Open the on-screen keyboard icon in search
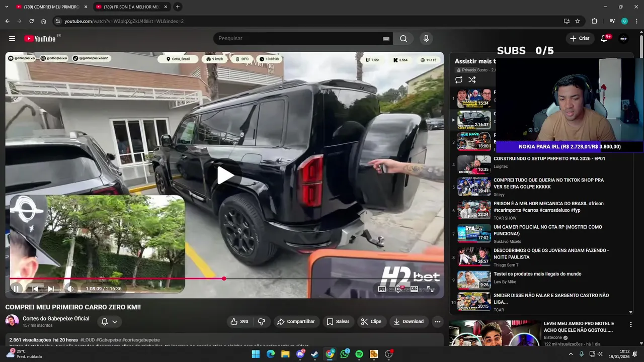The width and height of the screenshot is (644, 362). [386, 39]
